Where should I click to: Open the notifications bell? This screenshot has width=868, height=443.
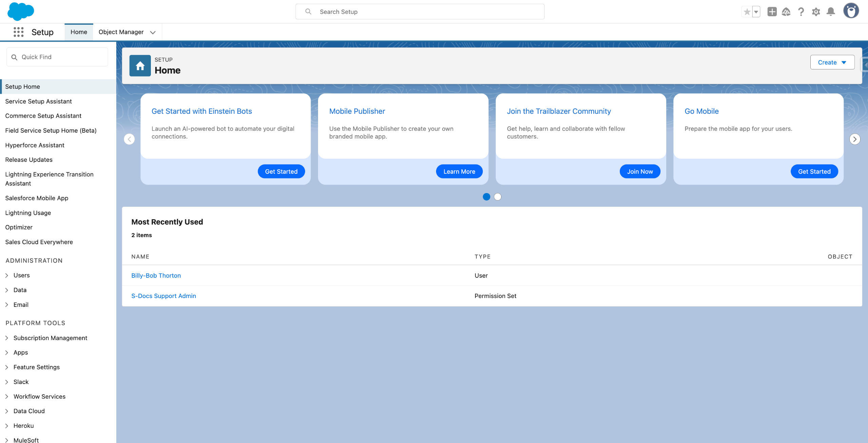click(x=831, y=12)
